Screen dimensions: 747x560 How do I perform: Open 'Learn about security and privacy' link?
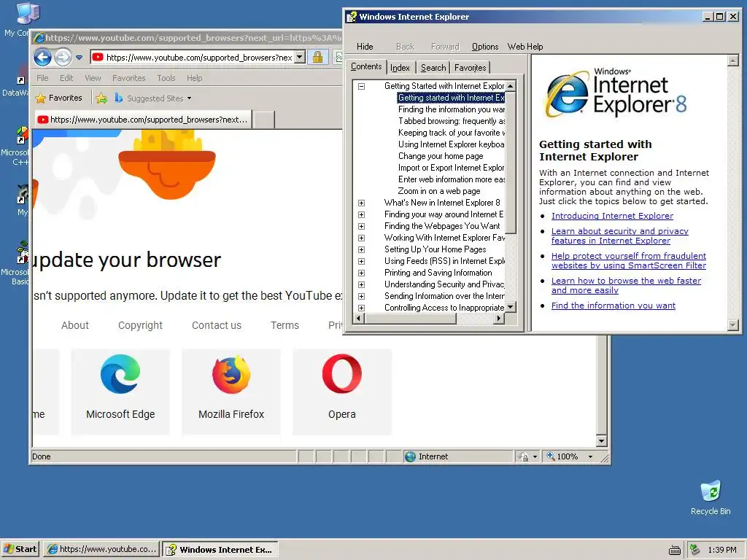coord(620,236)
